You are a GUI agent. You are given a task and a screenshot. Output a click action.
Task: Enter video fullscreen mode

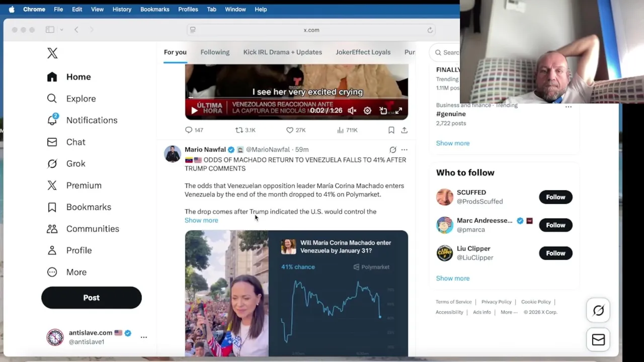tap(398, 111)
